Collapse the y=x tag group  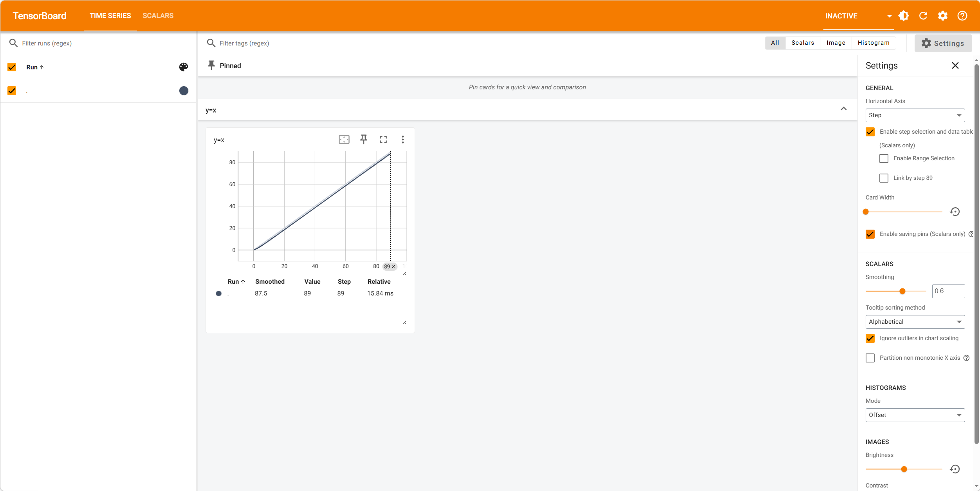pyautogui.click(x=843, y=109)
